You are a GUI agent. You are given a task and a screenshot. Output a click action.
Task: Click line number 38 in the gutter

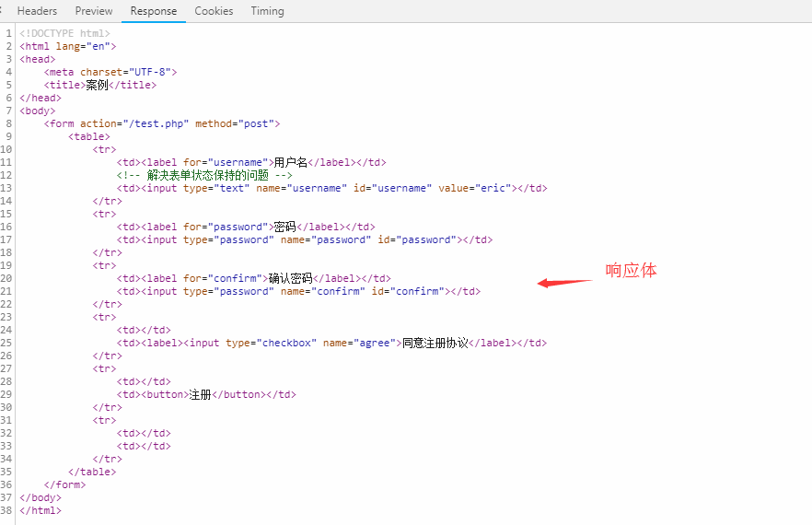coord(6,510)
